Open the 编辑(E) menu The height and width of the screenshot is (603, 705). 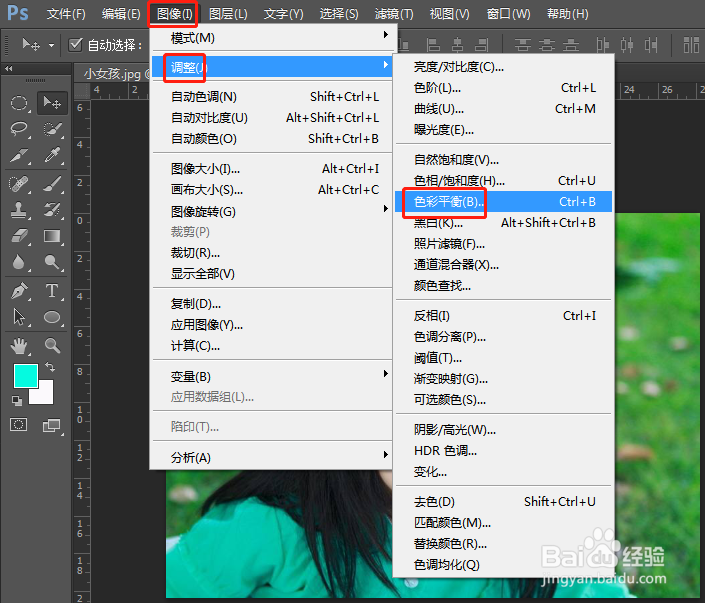point(121,14)
